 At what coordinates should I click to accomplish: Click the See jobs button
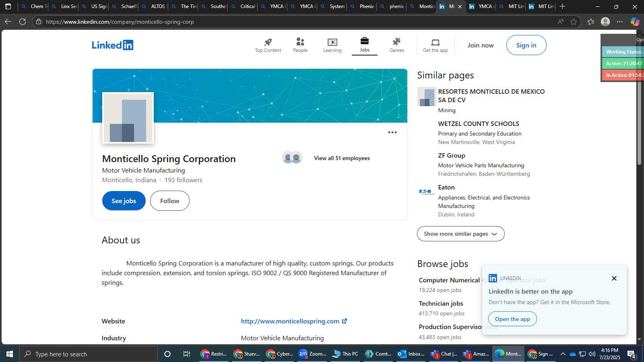124,201
